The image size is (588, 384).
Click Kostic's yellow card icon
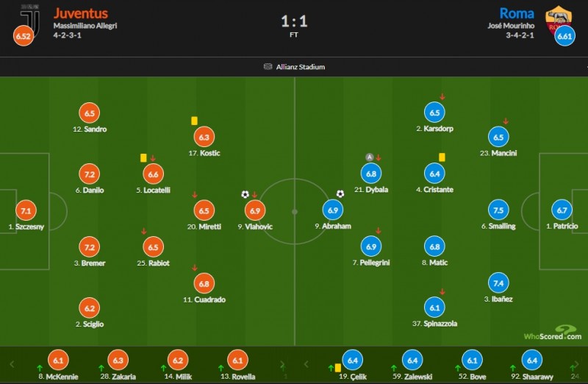coord(194,121)
